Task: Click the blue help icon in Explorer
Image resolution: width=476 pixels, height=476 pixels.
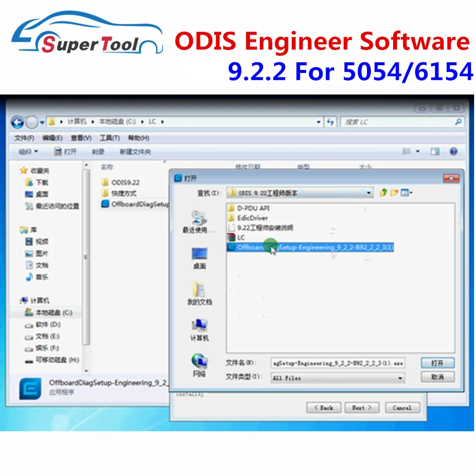Action: [x=454, y=151]
